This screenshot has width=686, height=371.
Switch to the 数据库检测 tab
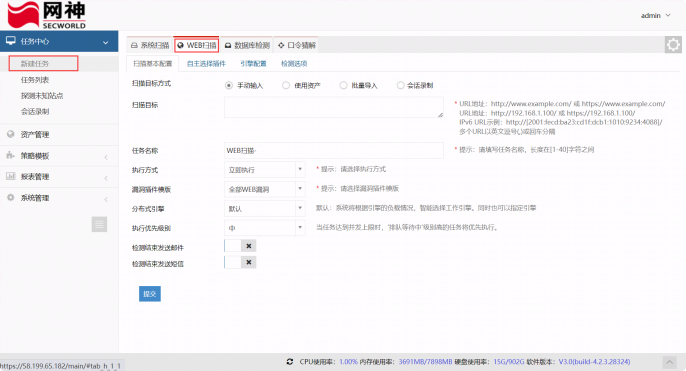[x=247, y=45]
